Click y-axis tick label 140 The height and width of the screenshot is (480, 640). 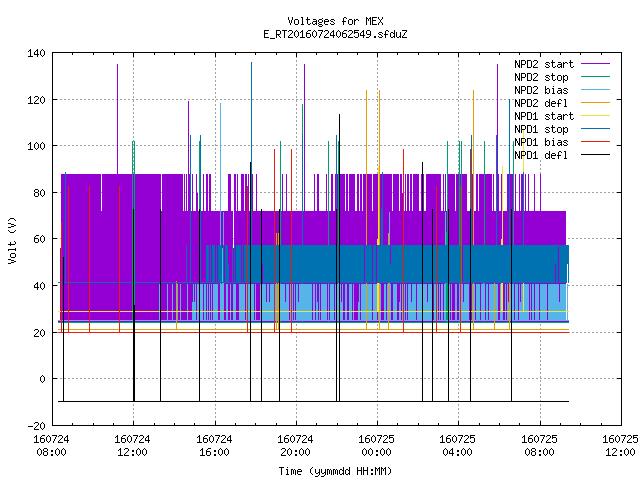36,53
